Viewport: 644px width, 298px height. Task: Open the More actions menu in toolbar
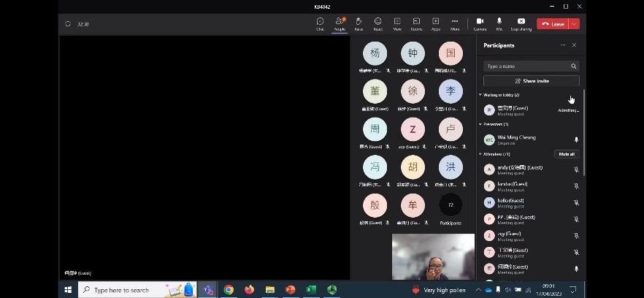coord(455,23)
